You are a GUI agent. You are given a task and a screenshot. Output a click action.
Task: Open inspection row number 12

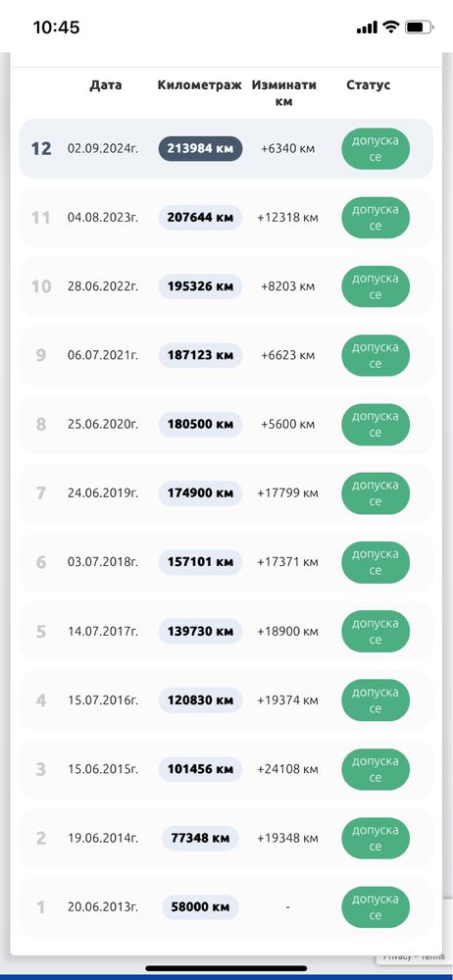click(x=226, y=149)
